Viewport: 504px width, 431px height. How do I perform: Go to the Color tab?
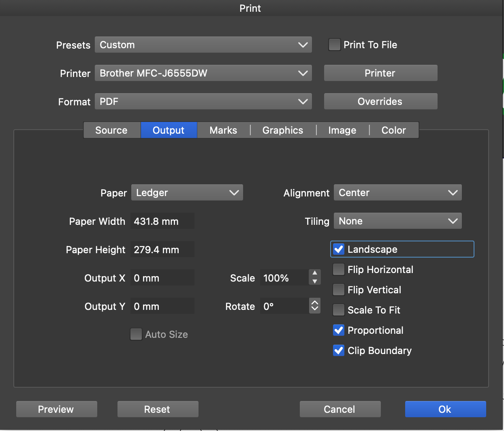[x=393, y=130]
